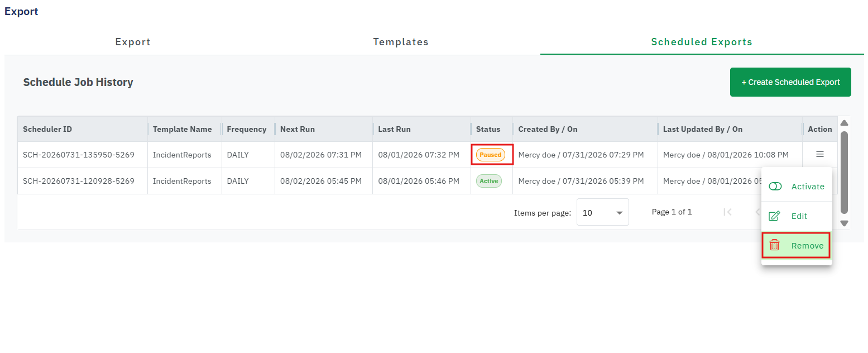Switch to the Export tab
Image resolution: width=868 pixels, height=353 pixels.
pos(133,42)
